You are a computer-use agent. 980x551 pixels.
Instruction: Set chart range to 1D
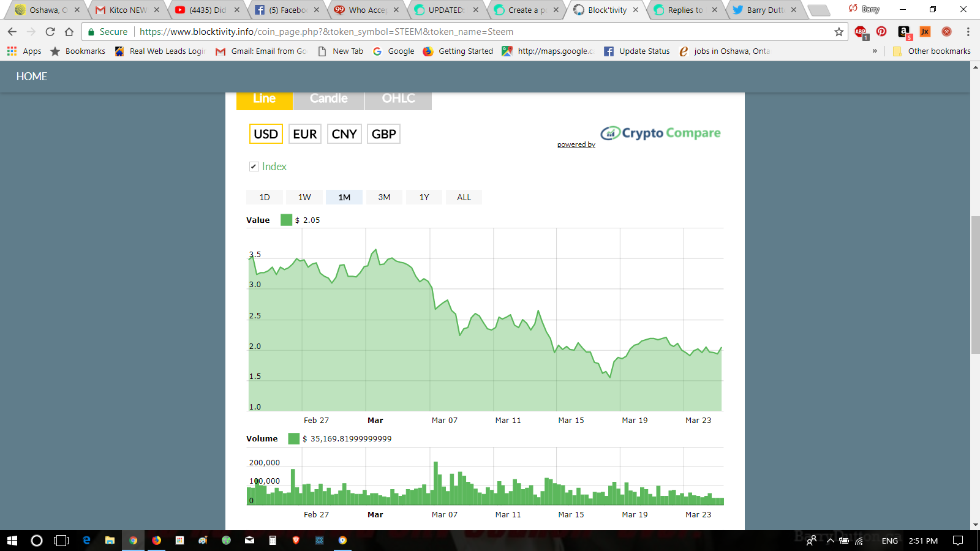pyautogui.click(x=265, y=197)
